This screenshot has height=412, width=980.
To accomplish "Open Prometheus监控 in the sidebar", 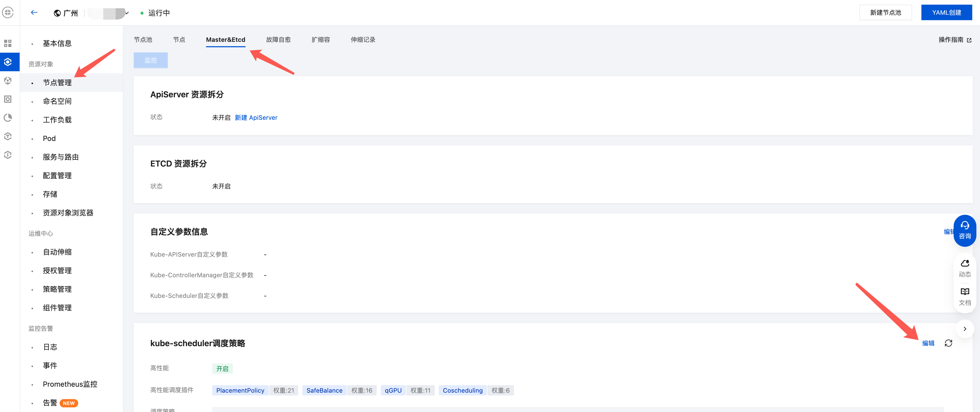I will coord(70,384).
